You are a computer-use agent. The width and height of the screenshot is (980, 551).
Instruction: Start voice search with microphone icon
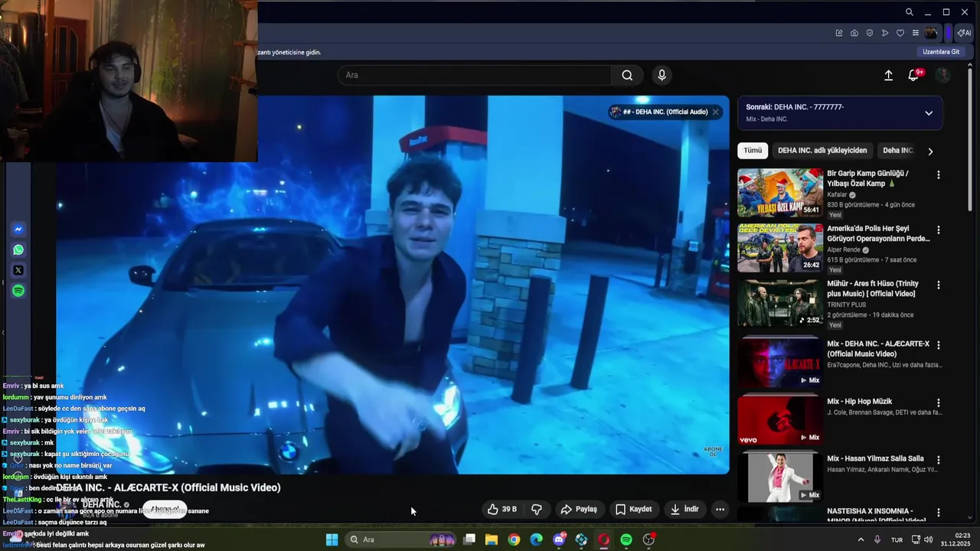coord(661,75)
